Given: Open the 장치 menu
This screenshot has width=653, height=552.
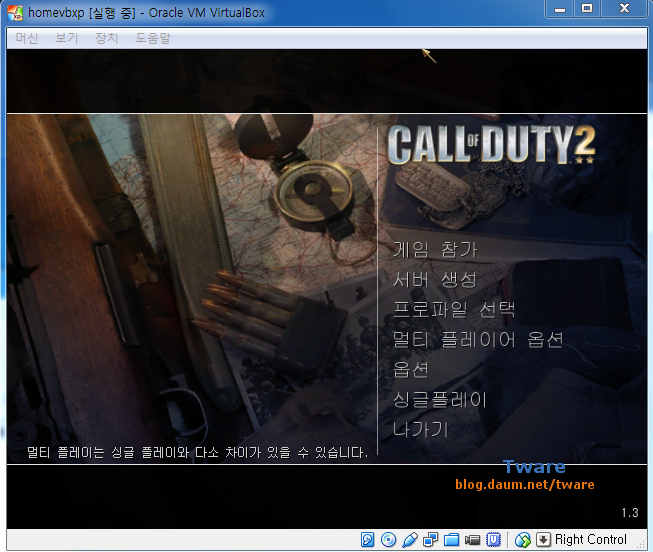Looking at the screenshot, I should pos(107,38).
